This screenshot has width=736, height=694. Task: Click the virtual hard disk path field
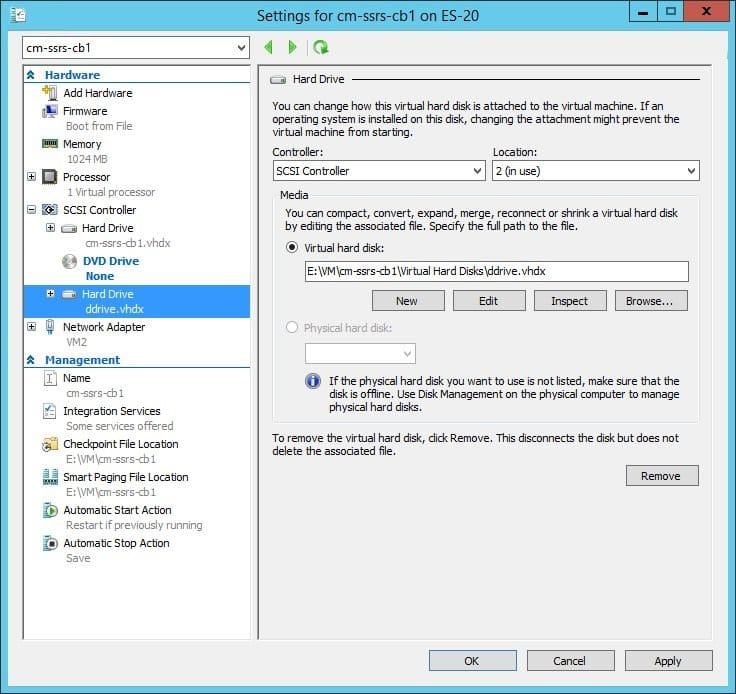[497, 271]
